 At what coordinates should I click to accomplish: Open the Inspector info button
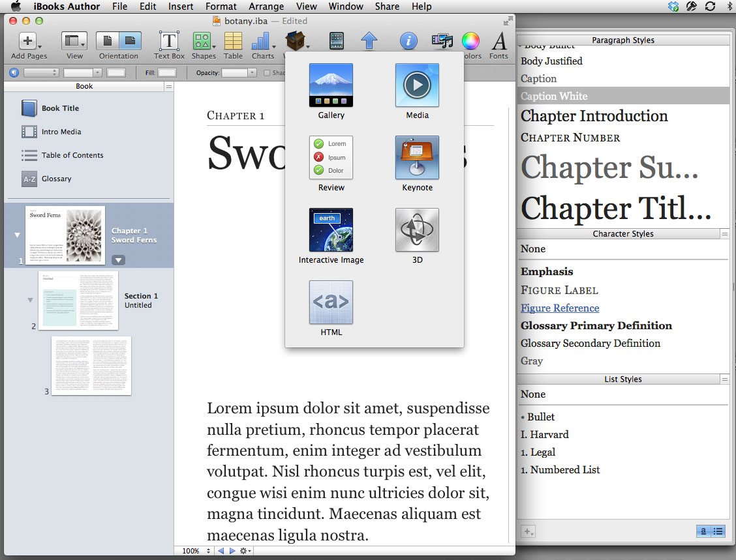(x=408, y=42)
